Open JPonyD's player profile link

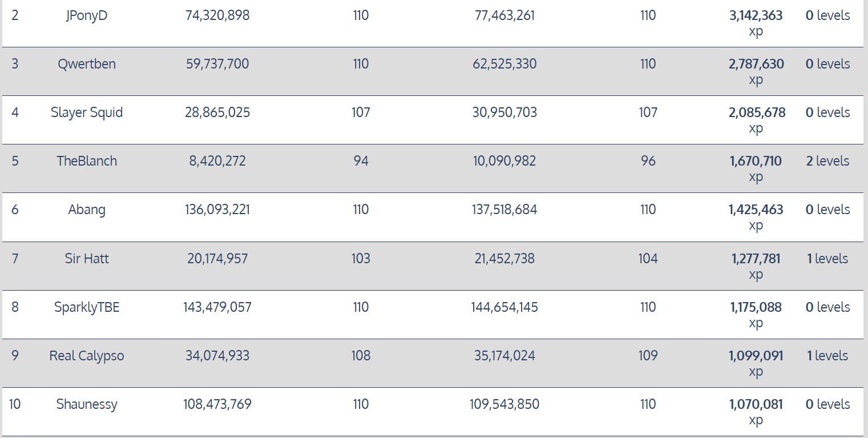[87, 15]
